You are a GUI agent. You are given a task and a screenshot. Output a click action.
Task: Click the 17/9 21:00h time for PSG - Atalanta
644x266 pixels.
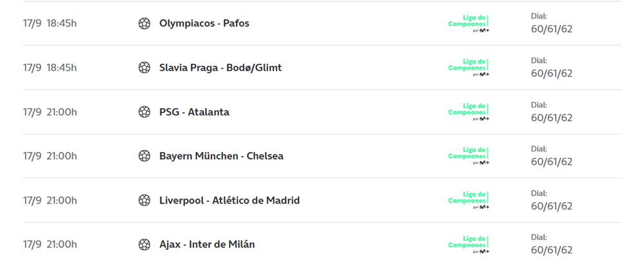pyautogui.click(x=50, y=112)
